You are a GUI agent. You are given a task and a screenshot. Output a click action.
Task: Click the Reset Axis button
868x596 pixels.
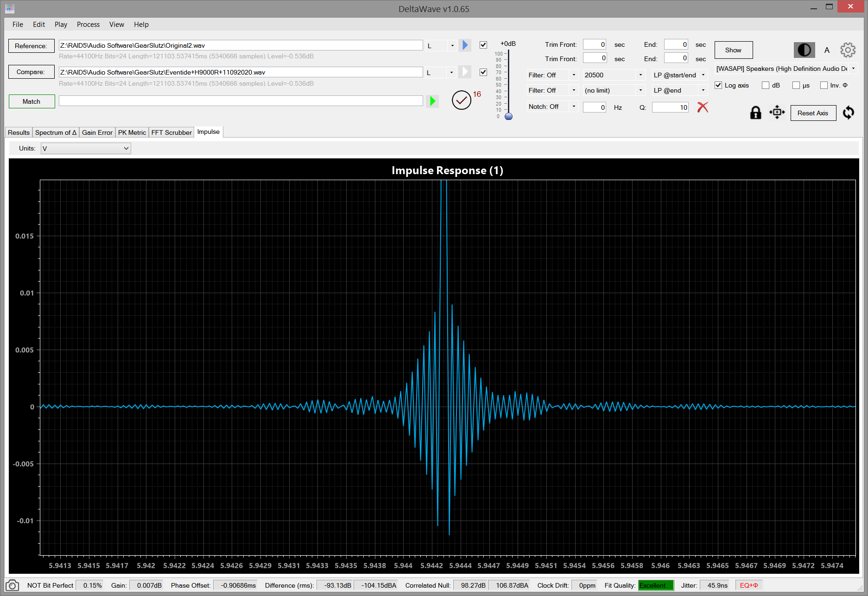click(x=813, y=113)
